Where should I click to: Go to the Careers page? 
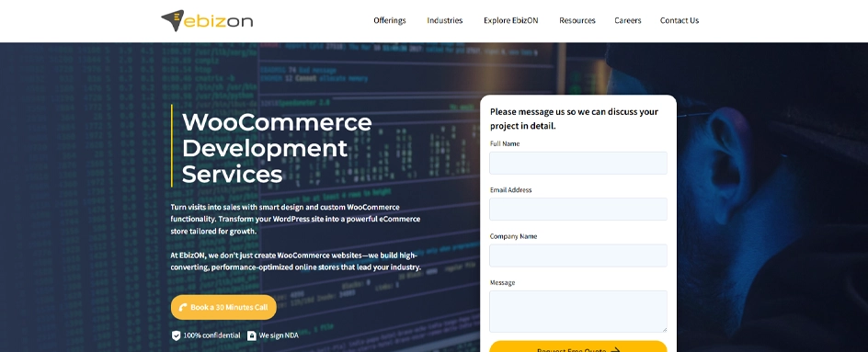628,20
